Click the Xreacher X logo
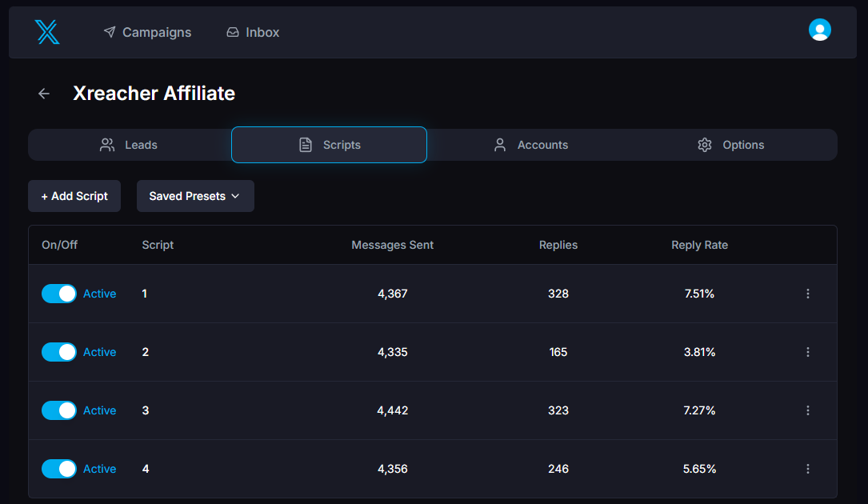The image size is (868, 504). (x=47, y=32)
